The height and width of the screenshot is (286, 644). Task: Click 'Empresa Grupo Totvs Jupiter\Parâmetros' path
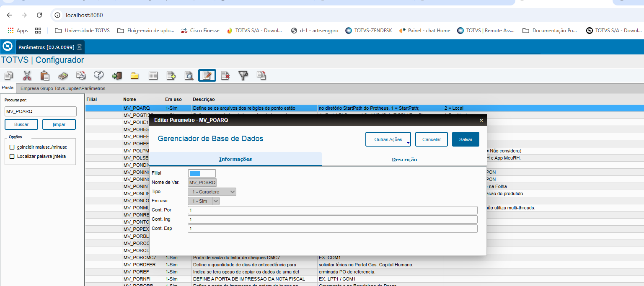point(63,88)
